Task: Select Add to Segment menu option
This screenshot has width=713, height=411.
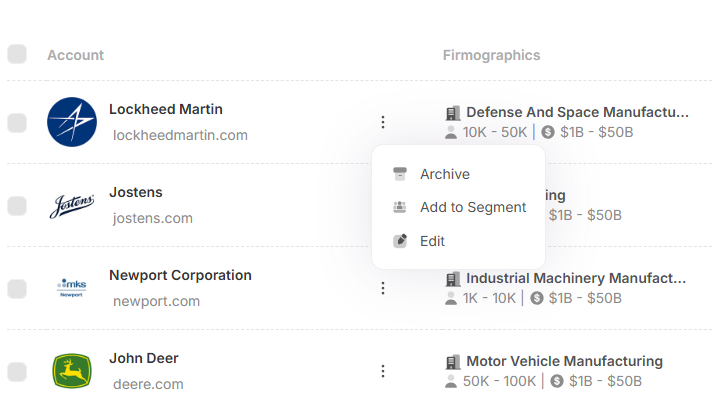Action: tap(472, 207)
